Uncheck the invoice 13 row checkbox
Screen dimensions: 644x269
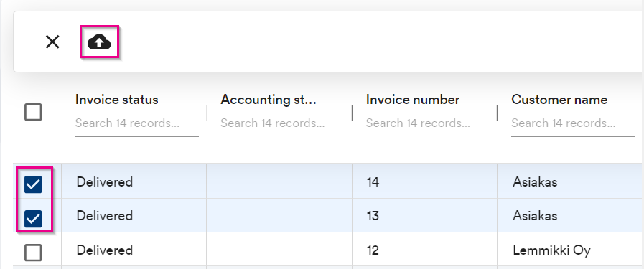[x=33, y=219]
